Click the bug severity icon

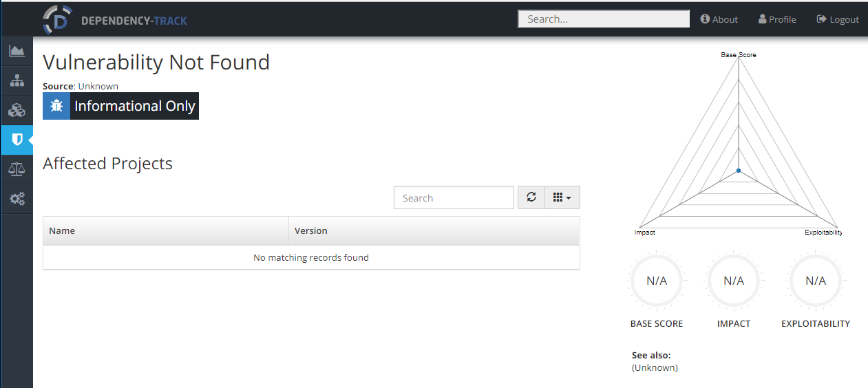point(56,106)
